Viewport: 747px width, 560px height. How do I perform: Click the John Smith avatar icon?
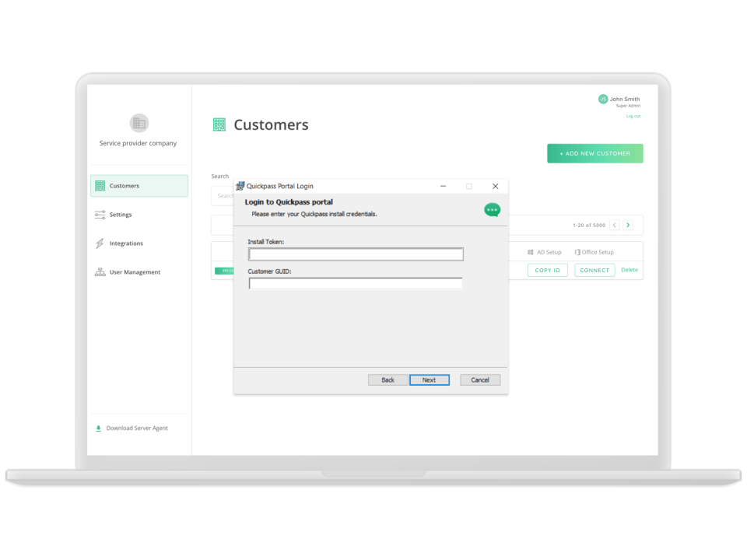[x=603, y=99]
